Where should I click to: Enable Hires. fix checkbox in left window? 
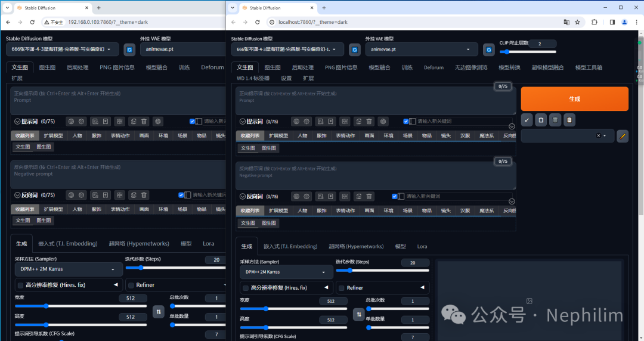tap(20, 285)
